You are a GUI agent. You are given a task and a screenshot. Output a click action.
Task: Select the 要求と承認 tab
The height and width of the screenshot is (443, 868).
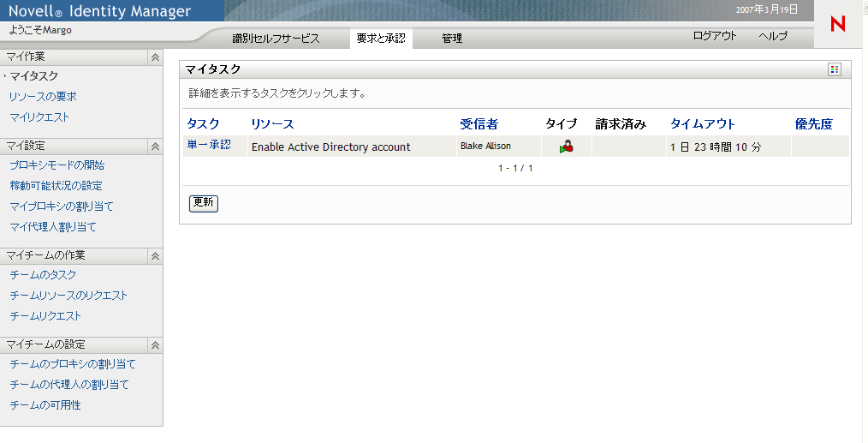381,39
